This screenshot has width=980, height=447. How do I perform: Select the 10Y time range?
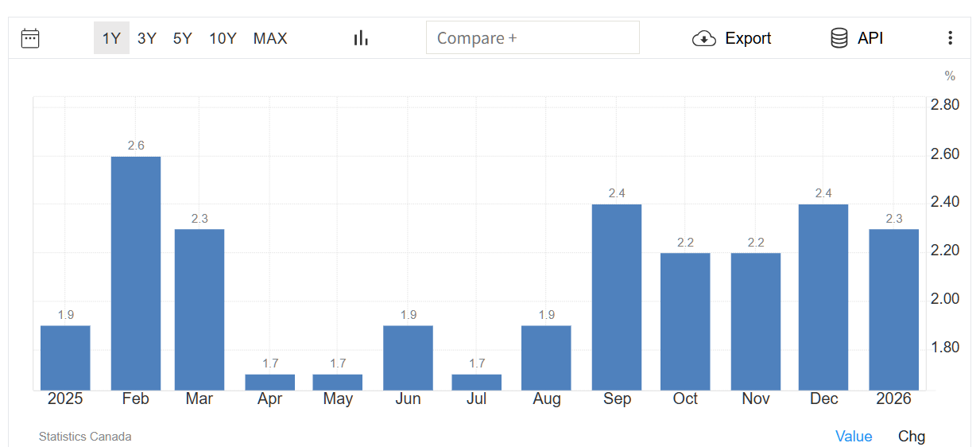(x=223, y=38)
